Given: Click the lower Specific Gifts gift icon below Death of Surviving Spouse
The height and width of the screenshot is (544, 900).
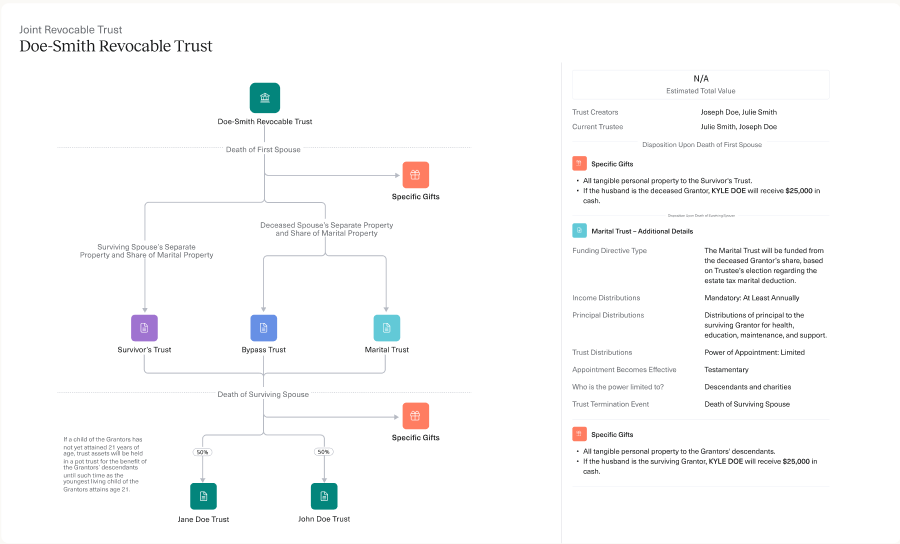Looking at the screenshot, I should (x=416, y=416).
